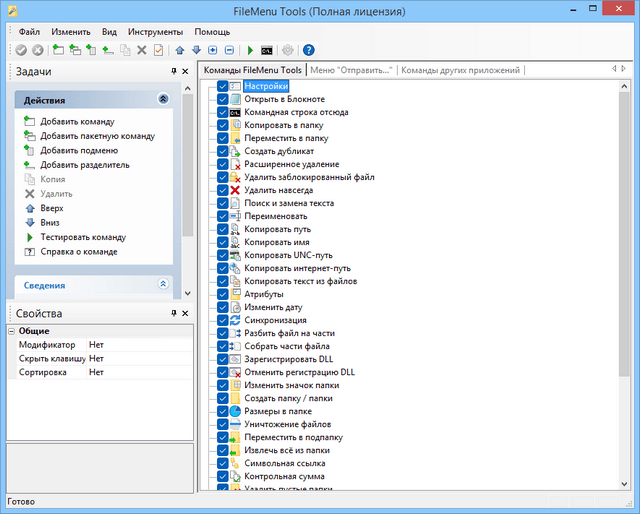Click the 'Добавить разделитель' action link

tap(85, 165)
